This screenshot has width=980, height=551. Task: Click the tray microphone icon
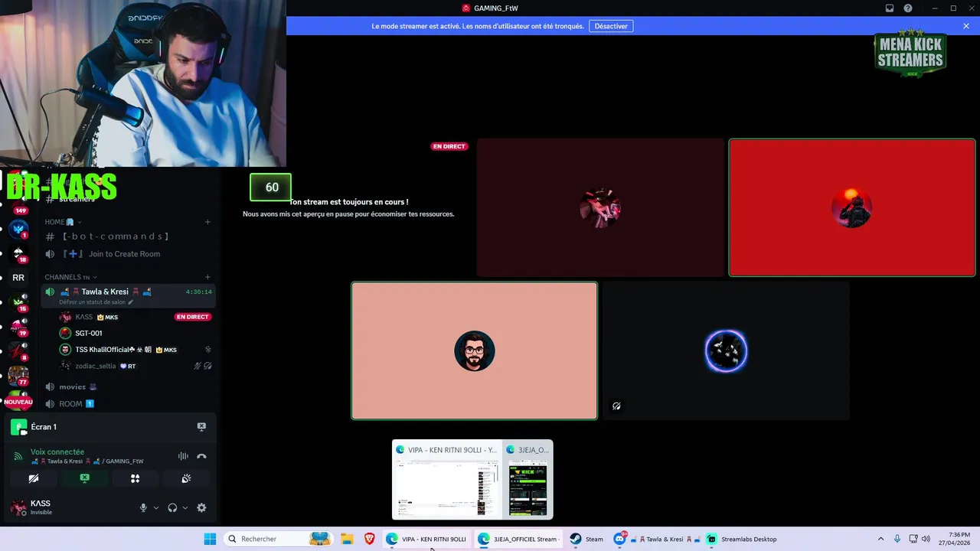pos(897,539)
